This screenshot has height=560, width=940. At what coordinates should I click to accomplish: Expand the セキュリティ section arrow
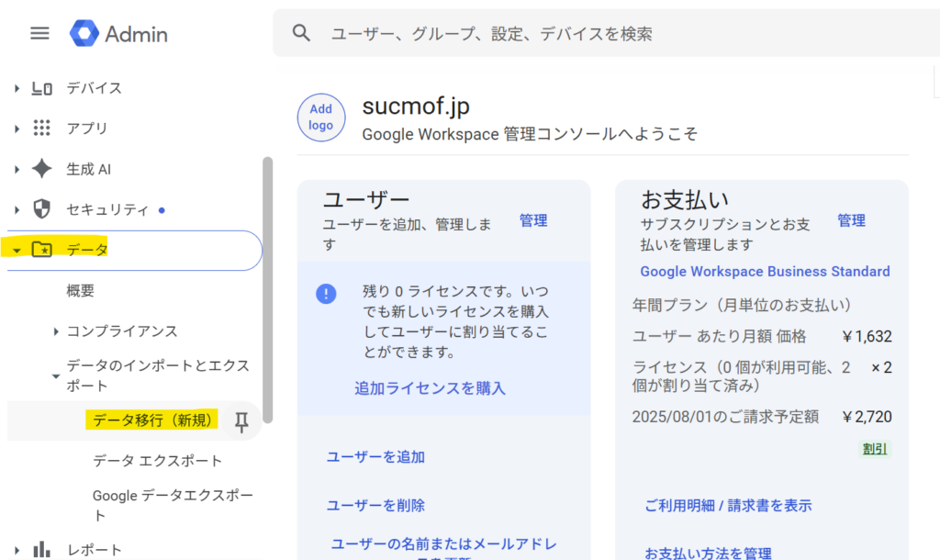17,210
